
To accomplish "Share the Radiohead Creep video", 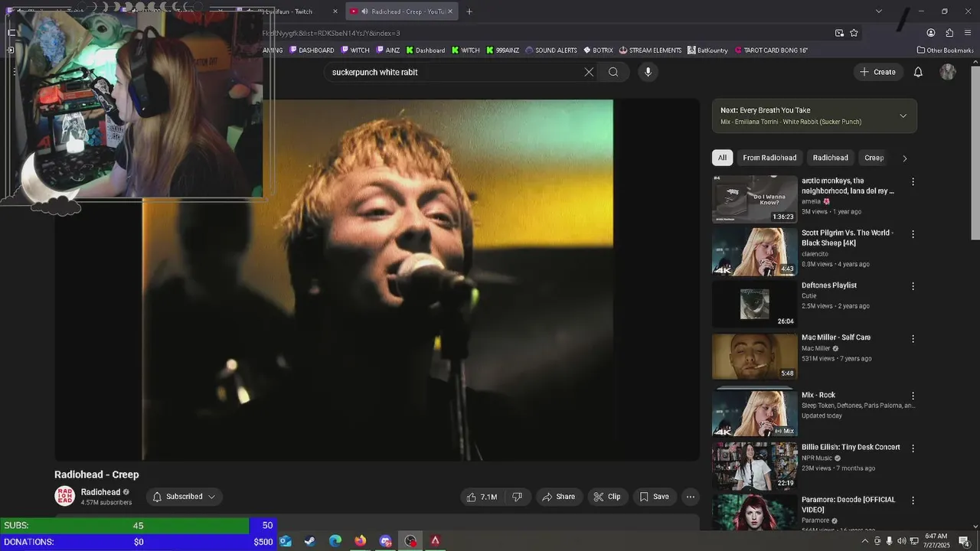I will (558, 497).
